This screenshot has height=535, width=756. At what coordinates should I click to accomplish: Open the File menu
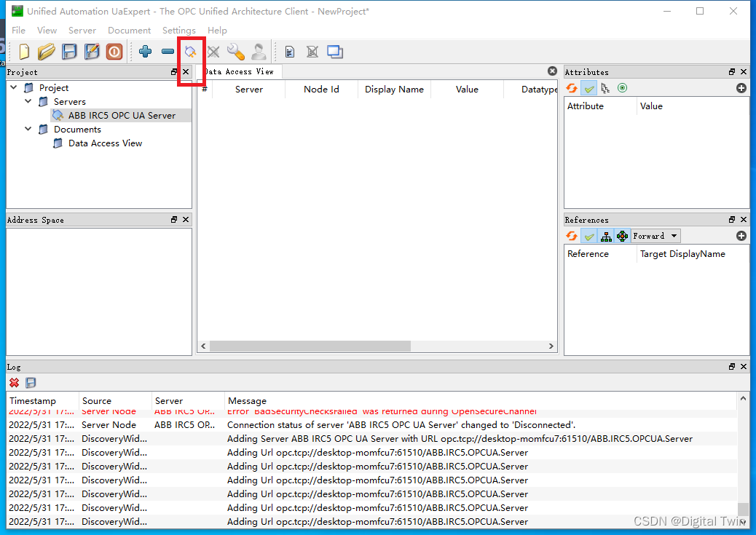[18, 31]
